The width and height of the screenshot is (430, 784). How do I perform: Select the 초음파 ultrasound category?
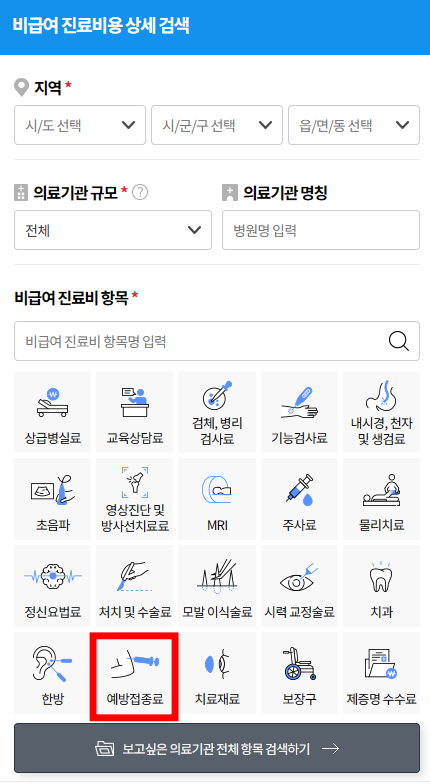[x=52, y=499]
